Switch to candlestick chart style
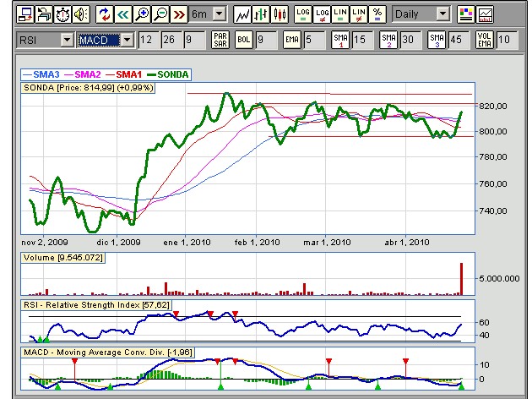This screenshot has height=399, width=532. point(279,14)
